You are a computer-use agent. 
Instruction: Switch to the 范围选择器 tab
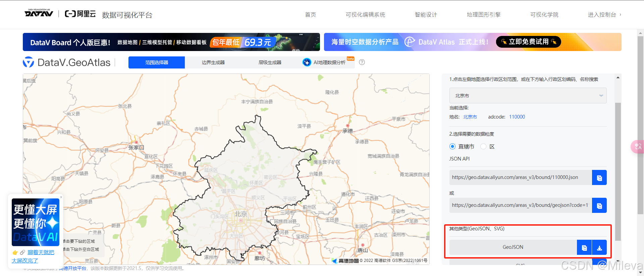click(x=157, y=62)
